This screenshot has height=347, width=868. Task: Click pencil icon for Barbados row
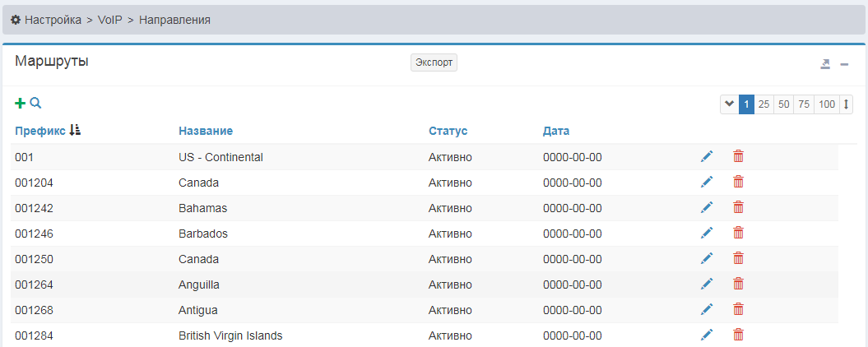(x=707, y=233)
